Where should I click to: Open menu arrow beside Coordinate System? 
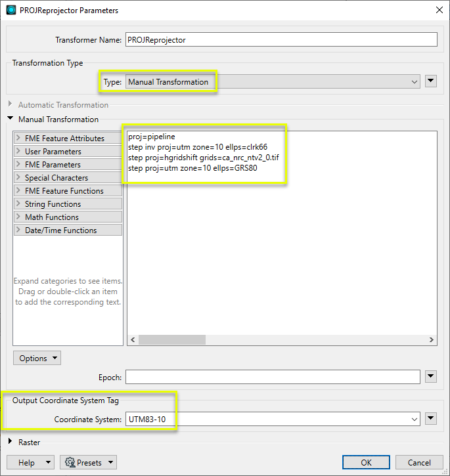click(431, 419)
